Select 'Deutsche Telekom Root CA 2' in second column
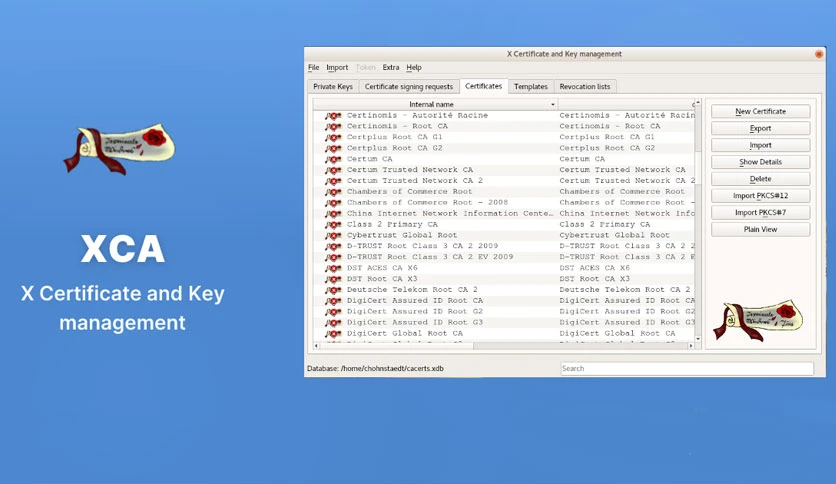836x484 pixels. (624, 289)
